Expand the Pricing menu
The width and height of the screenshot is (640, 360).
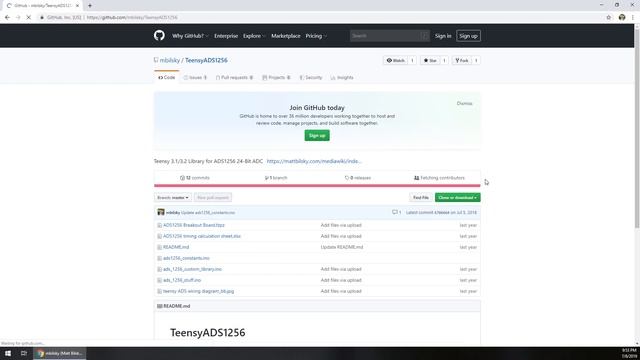(316, 36)
